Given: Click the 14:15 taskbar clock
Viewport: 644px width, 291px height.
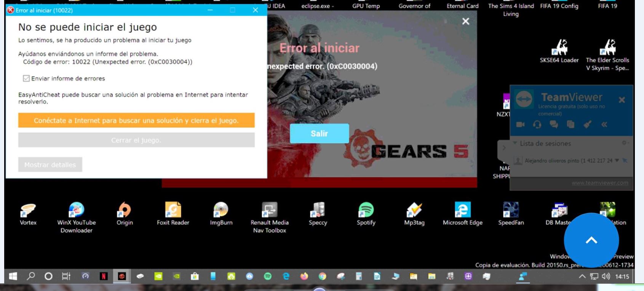Looking at the screenshot, I should point(622,277).
